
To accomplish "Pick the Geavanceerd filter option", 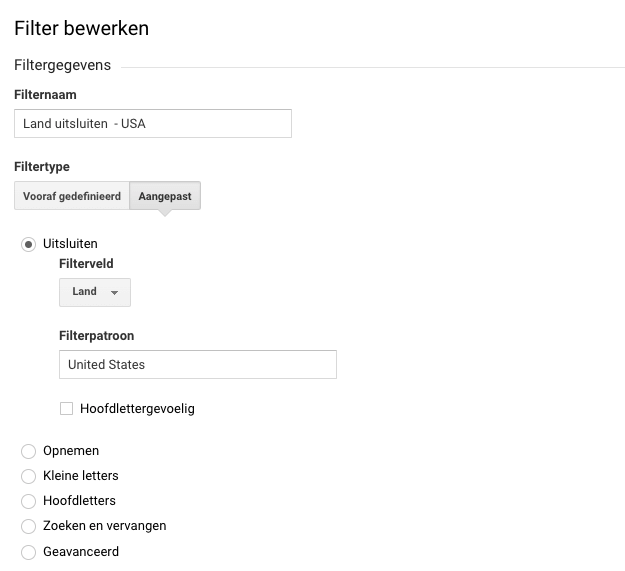I will [28, 551].
